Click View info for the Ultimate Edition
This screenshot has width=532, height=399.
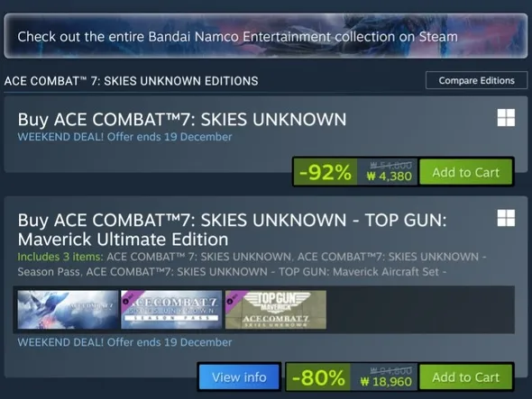click(239, 377)
